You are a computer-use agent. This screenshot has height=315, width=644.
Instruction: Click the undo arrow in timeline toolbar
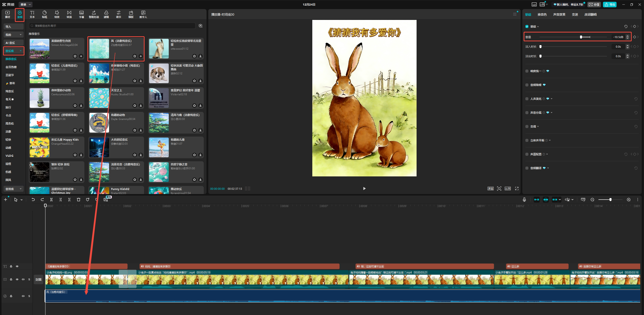tap(33, 200)
